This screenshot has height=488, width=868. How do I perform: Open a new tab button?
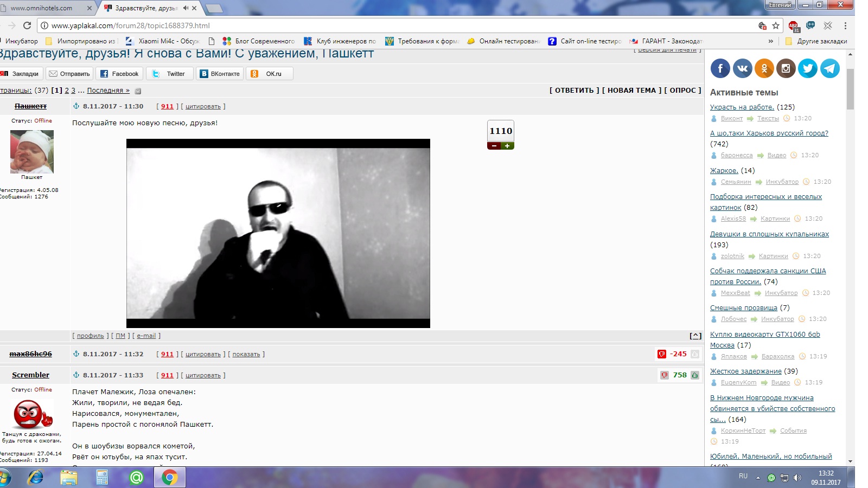[x=214, y=8]
